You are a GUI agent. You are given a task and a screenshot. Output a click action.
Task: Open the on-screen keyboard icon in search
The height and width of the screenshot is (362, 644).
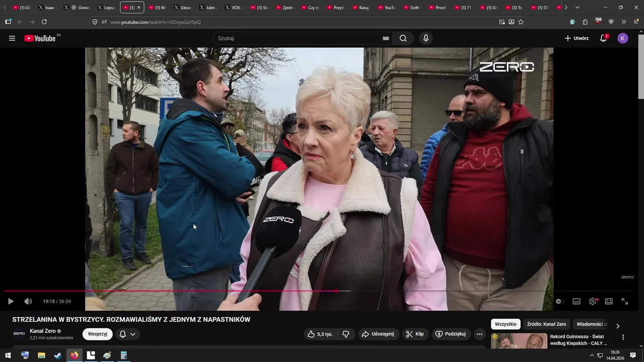(386, 38)
